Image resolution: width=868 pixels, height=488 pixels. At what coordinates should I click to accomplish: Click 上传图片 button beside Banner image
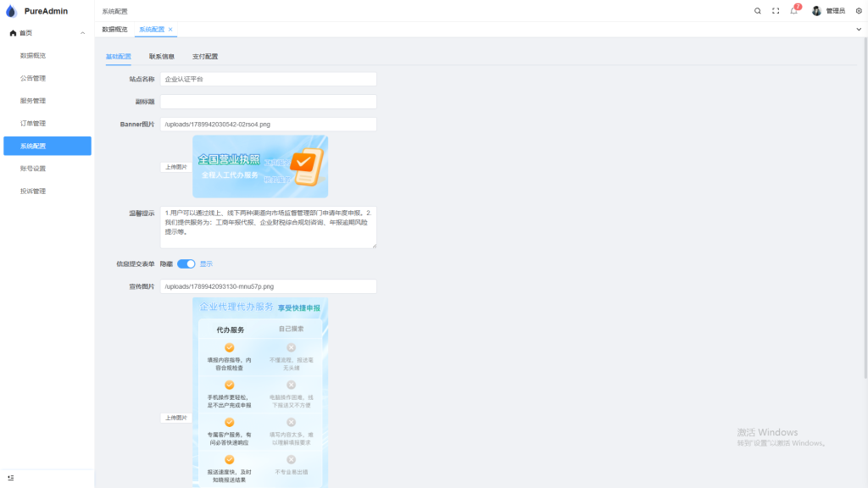176,167
